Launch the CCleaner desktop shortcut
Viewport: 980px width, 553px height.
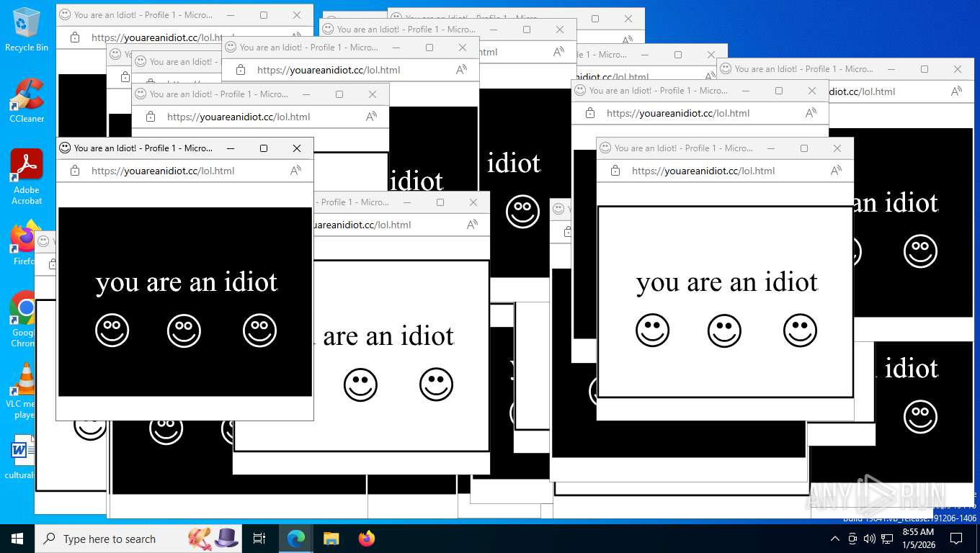tap(26, 100)
